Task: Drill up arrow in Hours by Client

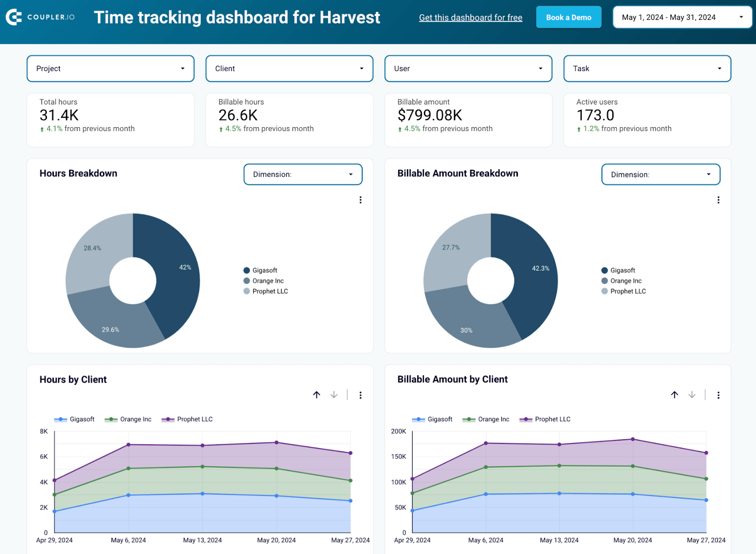Action: click(317, 395)
